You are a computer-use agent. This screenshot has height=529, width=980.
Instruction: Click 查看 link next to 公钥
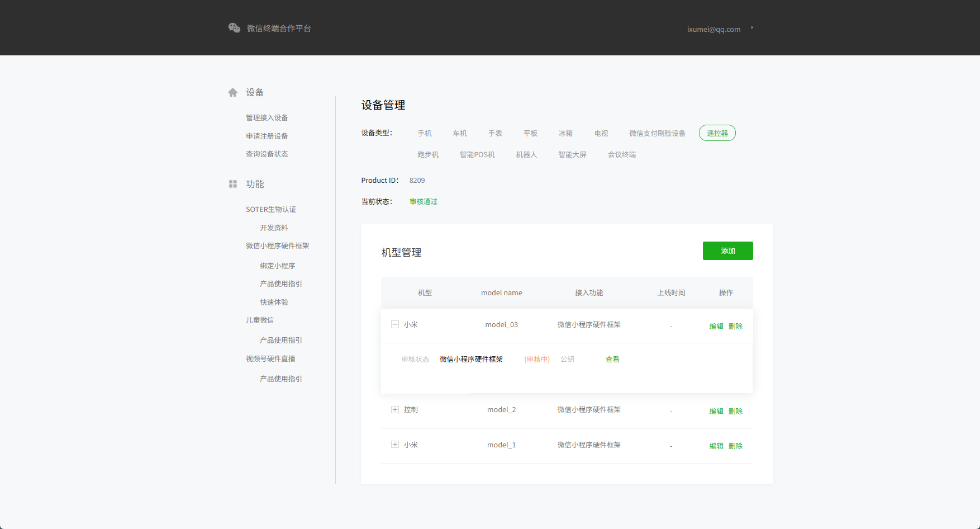(612, 359)
